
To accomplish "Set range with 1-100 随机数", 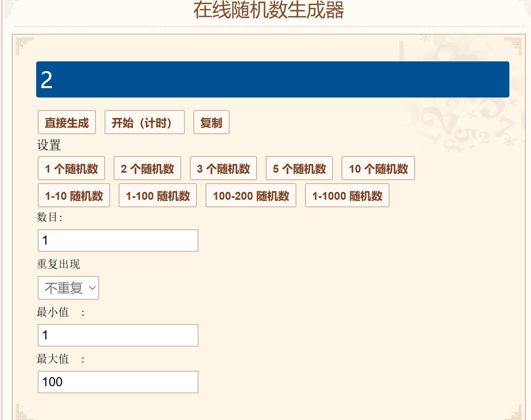I will tap(158, 195).
